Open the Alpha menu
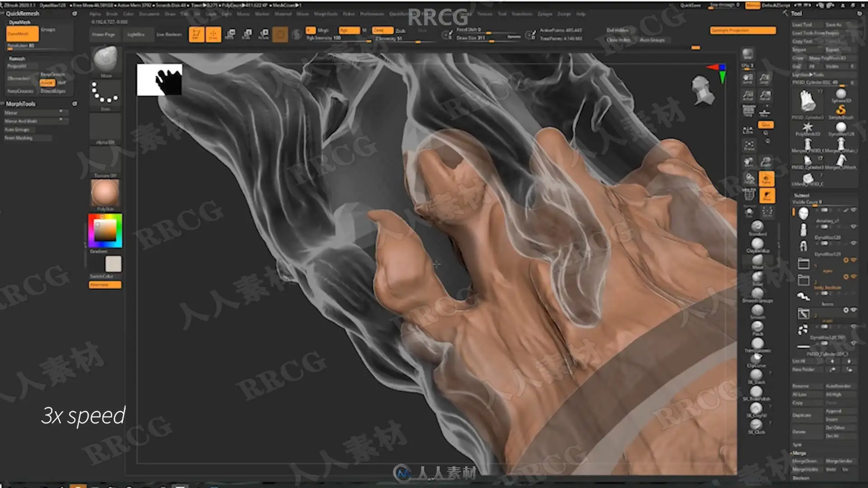The image size is (868, 488). coord(95,14)
